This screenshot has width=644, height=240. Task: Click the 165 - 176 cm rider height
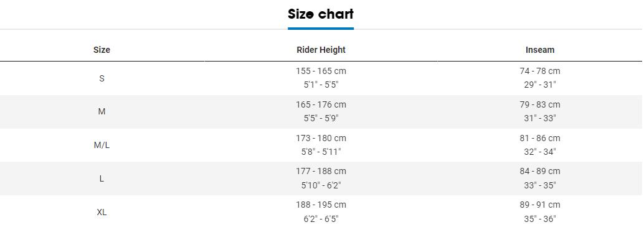click(321, 104)
